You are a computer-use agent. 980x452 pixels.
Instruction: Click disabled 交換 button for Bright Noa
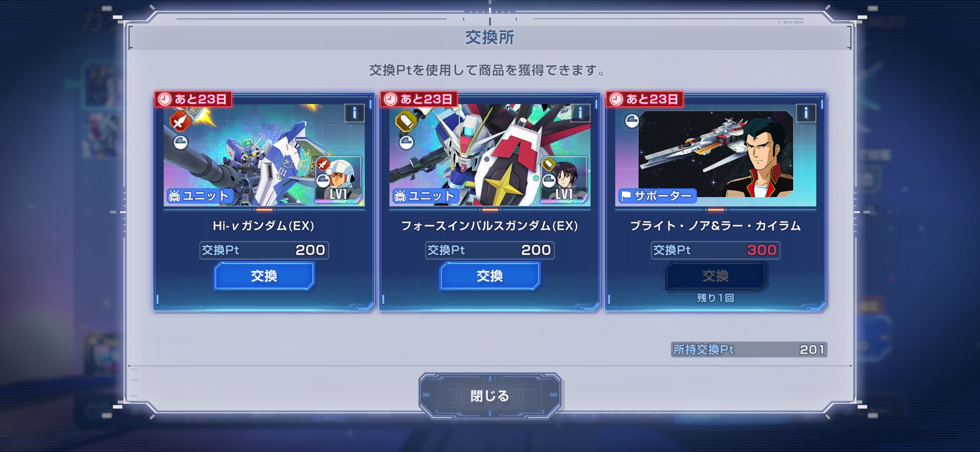(715, 276)
